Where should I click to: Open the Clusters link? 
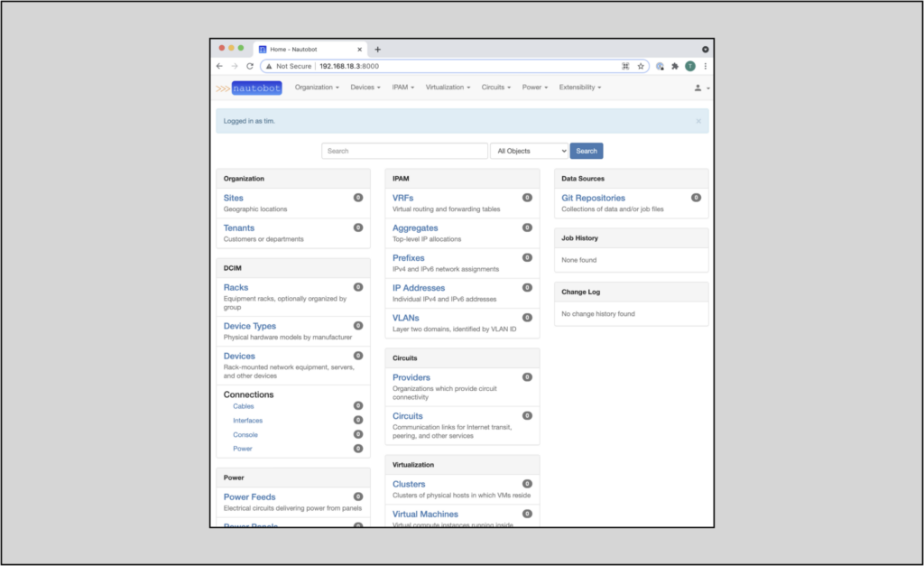tap(409, 484)
